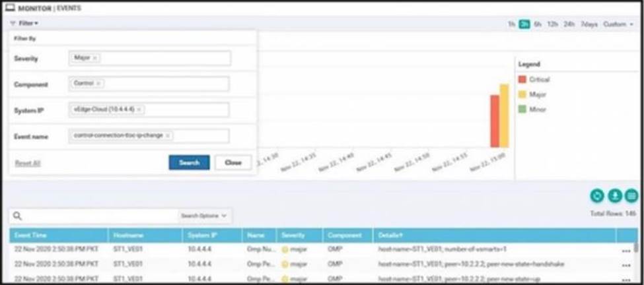
Task: Sort by Event Time column header
Action: tap(32, 235)
